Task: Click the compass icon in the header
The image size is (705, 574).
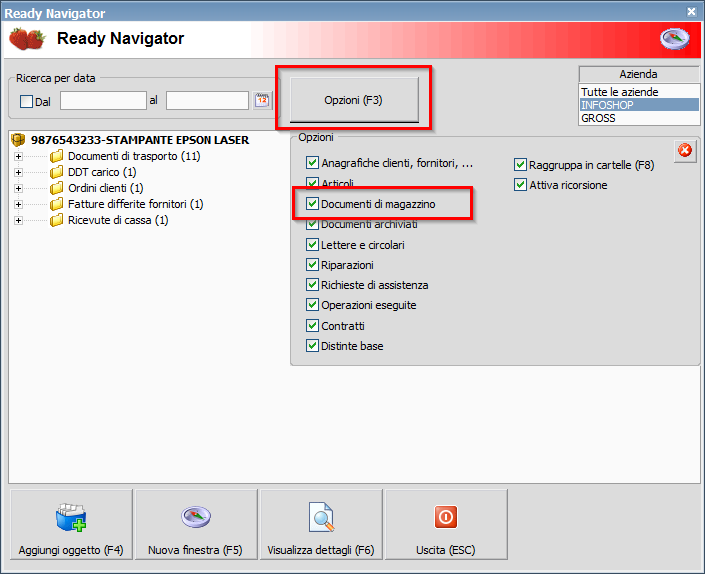Action: pos(674,39)
